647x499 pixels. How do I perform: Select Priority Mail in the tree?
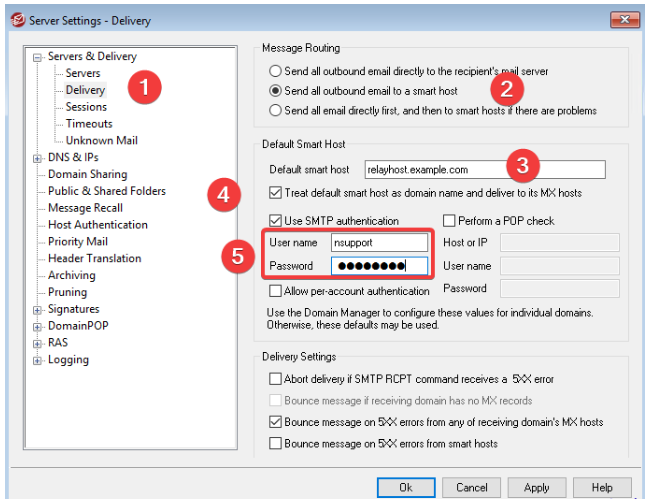(x=78, y=242)
